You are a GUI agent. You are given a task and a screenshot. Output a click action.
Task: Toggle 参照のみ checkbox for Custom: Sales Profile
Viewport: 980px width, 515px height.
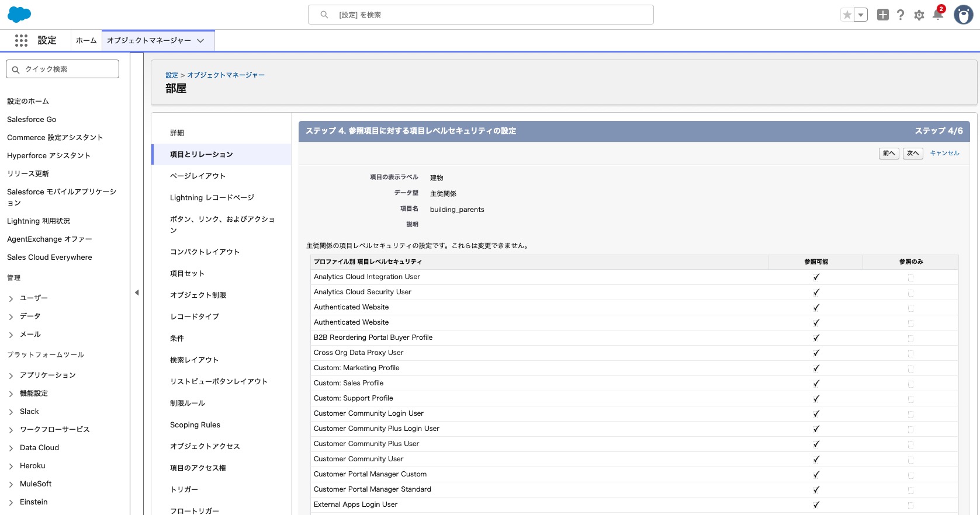(x=910, y=384)
